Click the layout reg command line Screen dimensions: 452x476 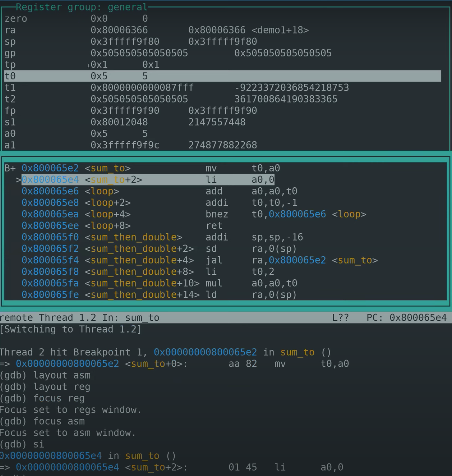tap(45, 387)
